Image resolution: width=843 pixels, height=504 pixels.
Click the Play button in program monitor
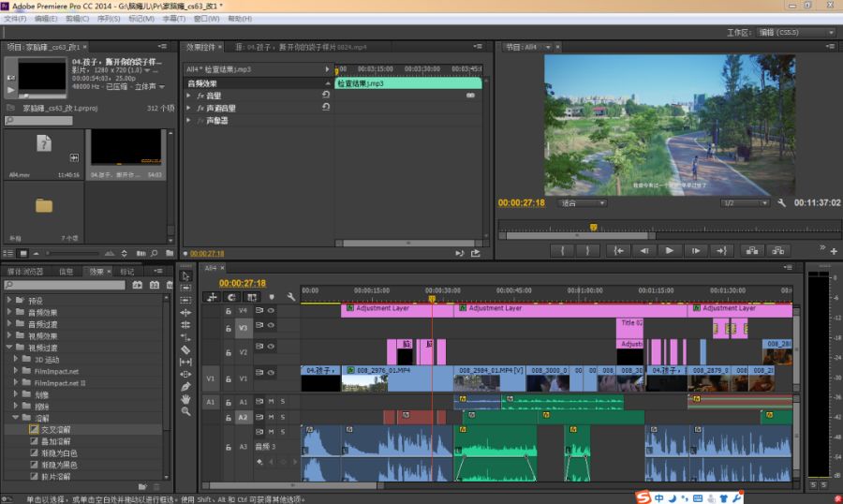[x=669, y=250]
